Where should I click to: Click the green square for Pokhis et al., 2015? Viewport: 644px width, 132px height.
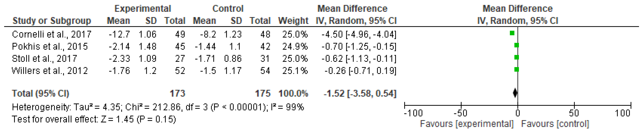pyautogui.click(x=517, y=45)
